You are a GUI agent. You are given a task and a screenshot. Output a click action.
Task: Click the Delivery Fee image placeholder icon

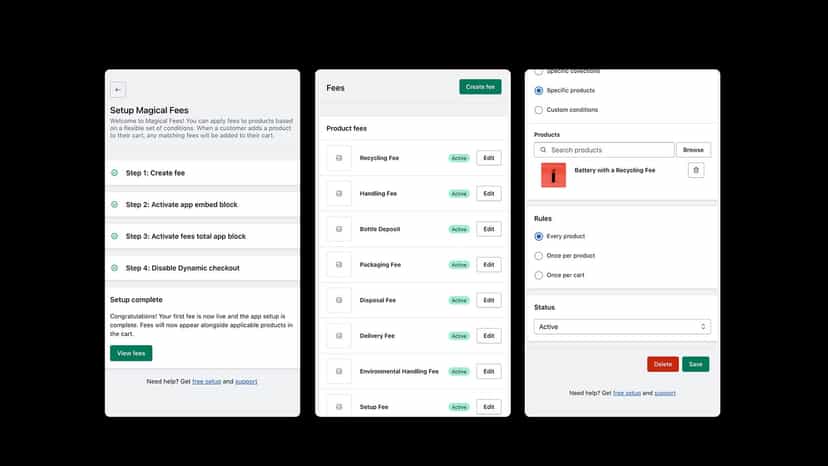339,335
